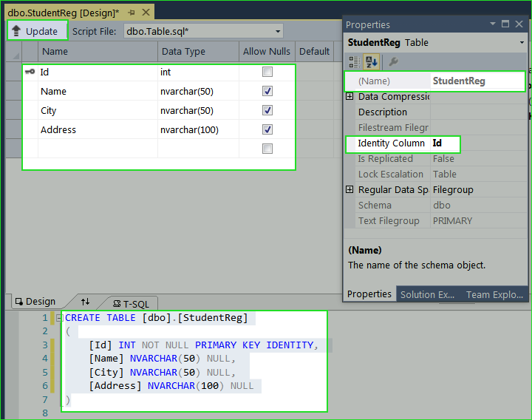
Task: Click the primary key icon beside Id
Action: click(x=30, y=72)
